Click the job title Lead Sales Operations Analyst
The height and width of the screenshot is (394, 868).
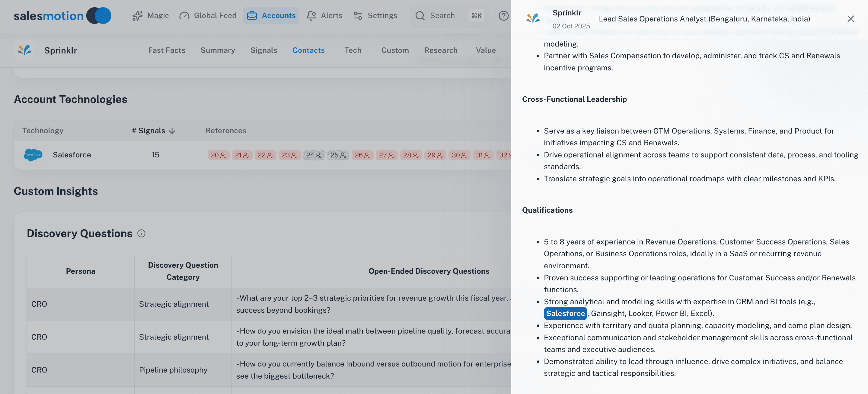click(704, 19)
